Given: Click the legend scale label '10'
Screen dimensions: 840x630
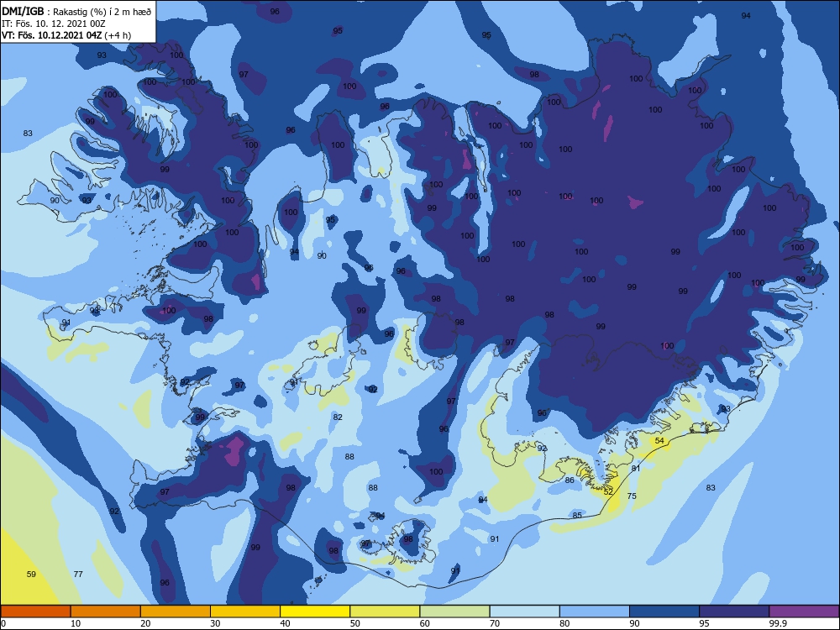Looking at the screenshot, I should (76, 623).
